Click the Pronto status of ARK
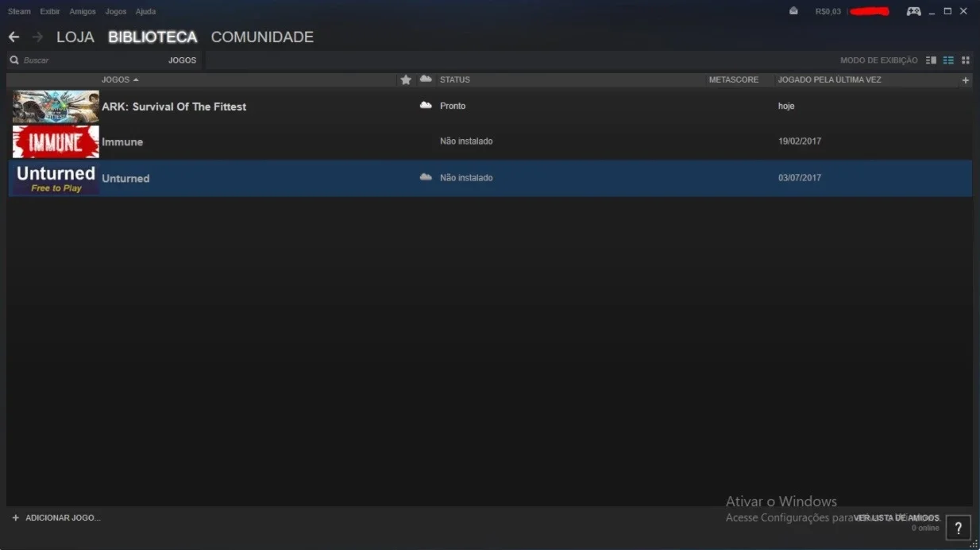Image resolution: width=980 pixels, height=550 pixels. click(x=453, y=106)
